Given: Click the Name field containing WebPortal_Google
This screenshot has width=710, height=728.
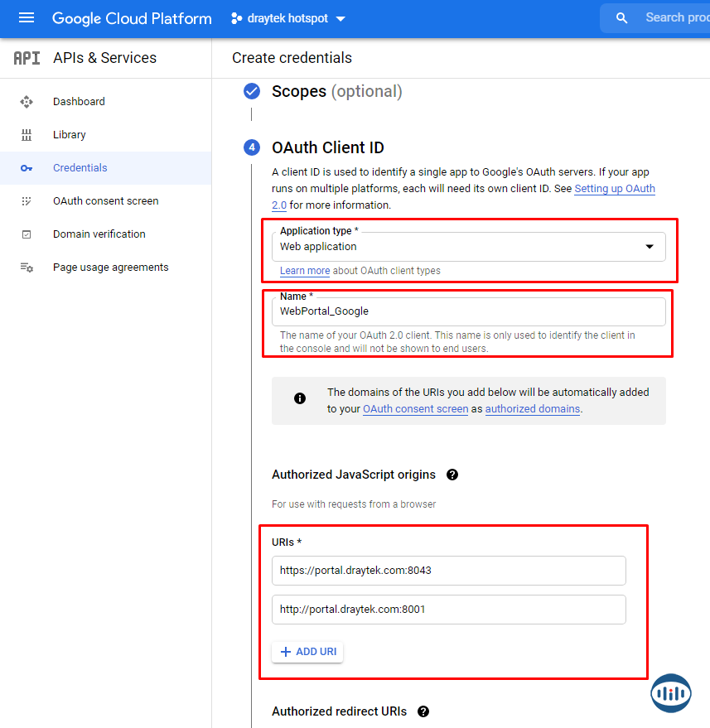Looking at the screenshot, I should [x=468, y=311].
